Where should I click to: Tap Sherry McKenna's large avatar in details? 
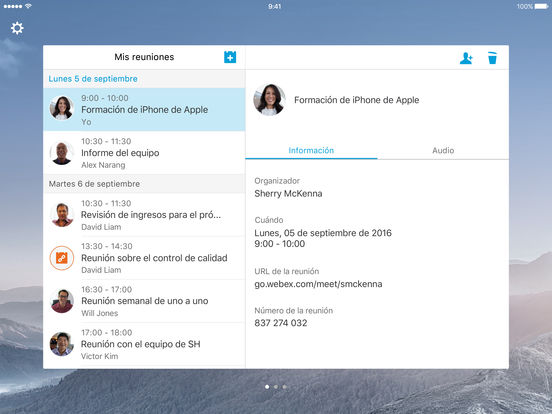point(269,100)
